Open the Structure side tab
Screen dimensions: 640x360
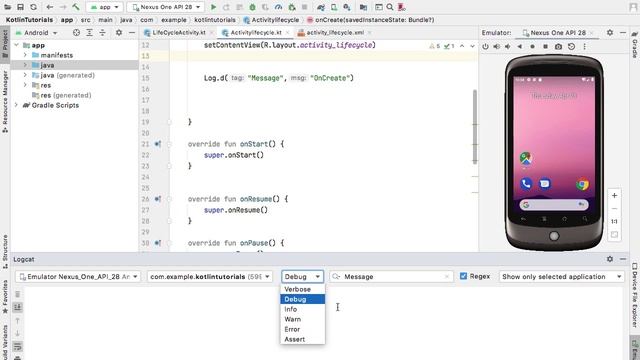5,251
